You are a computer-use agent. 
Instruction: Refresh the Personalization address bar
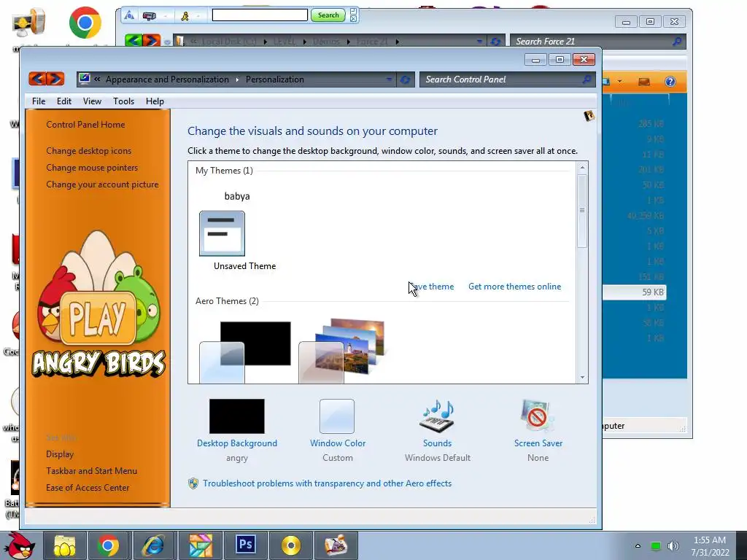click(x=405, y=79)
